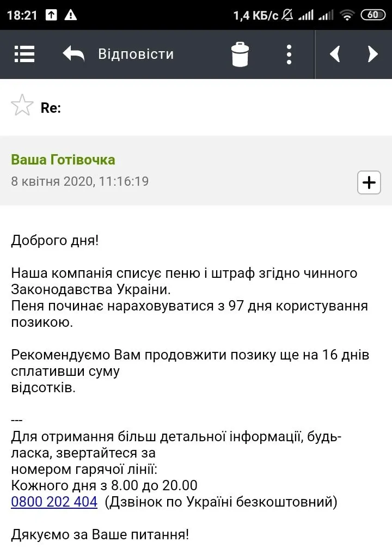Tap the 18:21 clock in status bar

(x=22, y=15)
